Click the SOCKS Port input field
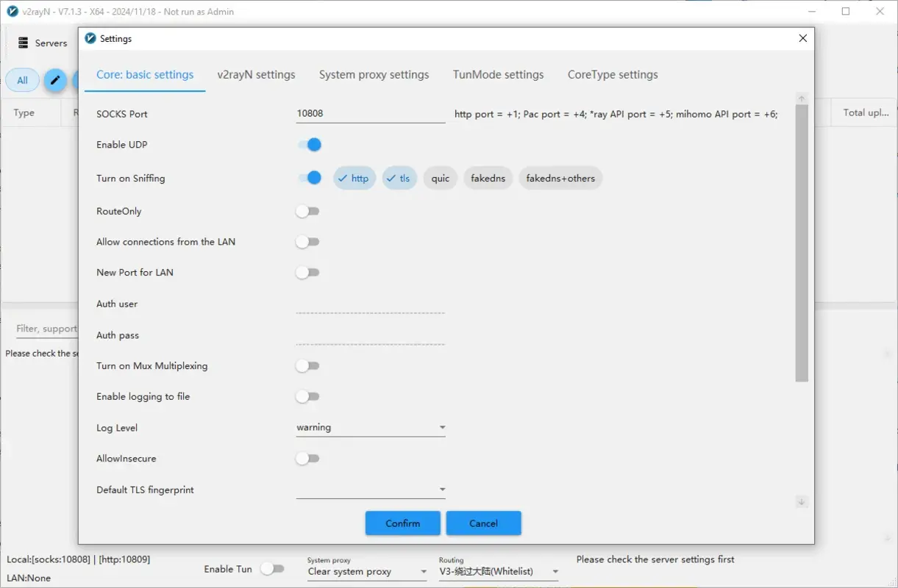 [370, 113]
